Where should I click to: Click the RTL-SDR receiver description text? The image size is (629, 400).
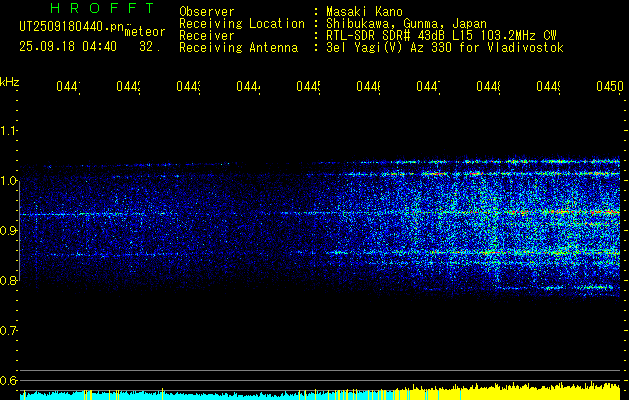click(x=442, y=36)
